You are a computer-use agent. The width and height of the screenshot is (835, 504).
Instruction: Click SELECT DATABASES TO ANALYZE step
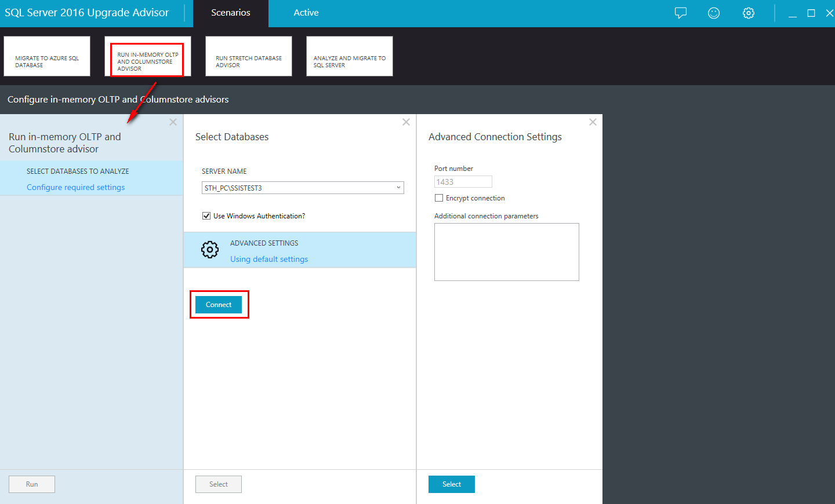(78, 171)
